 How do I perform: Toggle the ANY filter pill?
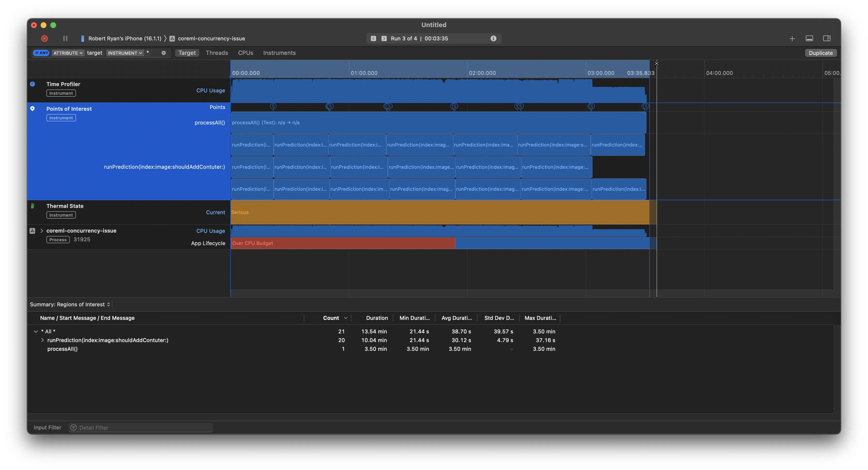[41, 53]
